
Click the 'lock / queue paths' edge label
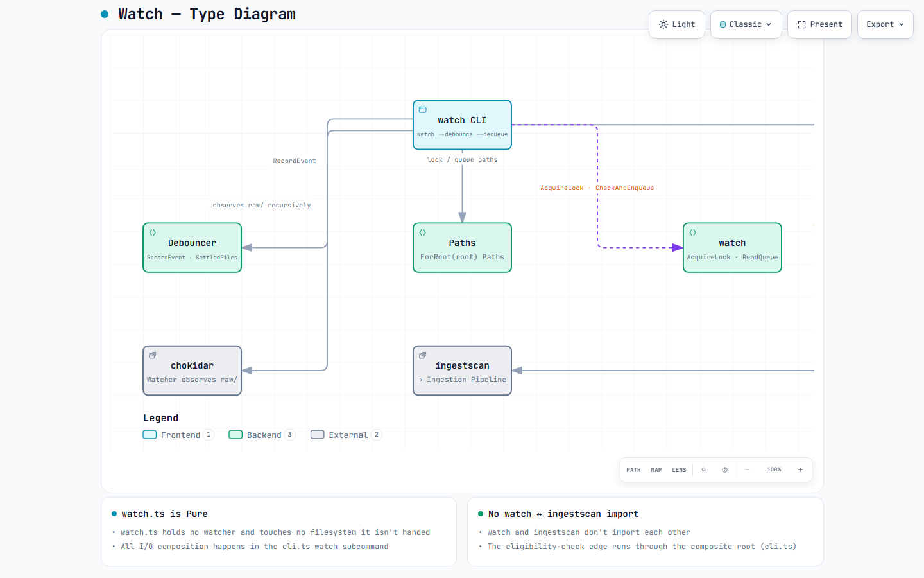tap(462, 160)
